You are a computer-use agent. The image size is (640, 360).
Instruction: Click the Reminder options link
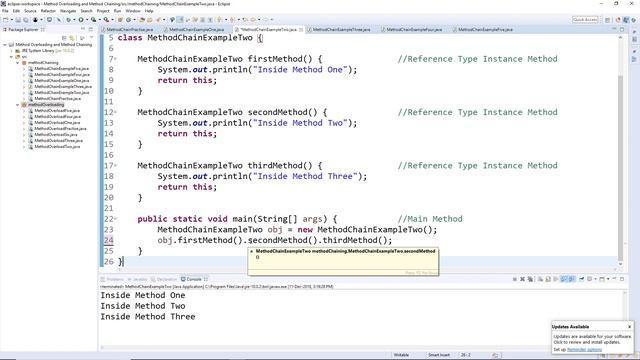tap(584, 350)
